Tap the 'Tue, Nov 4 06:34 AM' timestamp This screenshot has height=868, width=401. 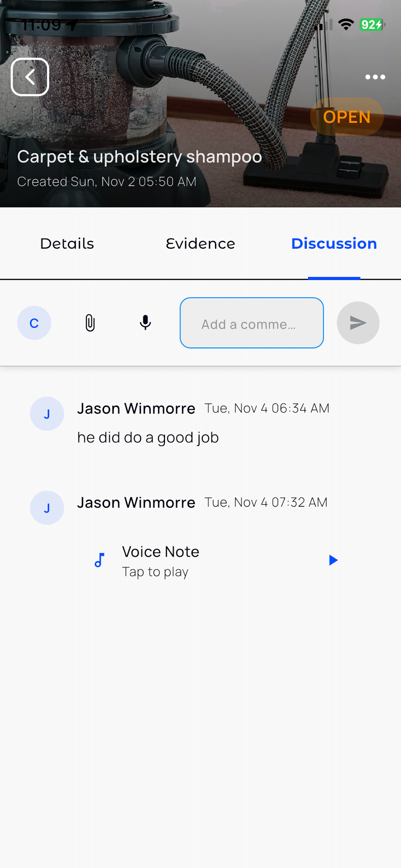267,408
